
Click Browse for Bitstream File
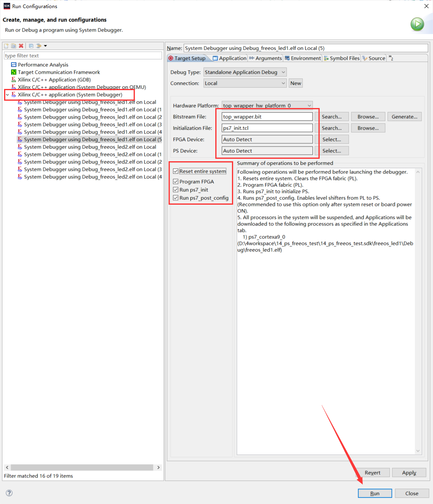point(368,117)
